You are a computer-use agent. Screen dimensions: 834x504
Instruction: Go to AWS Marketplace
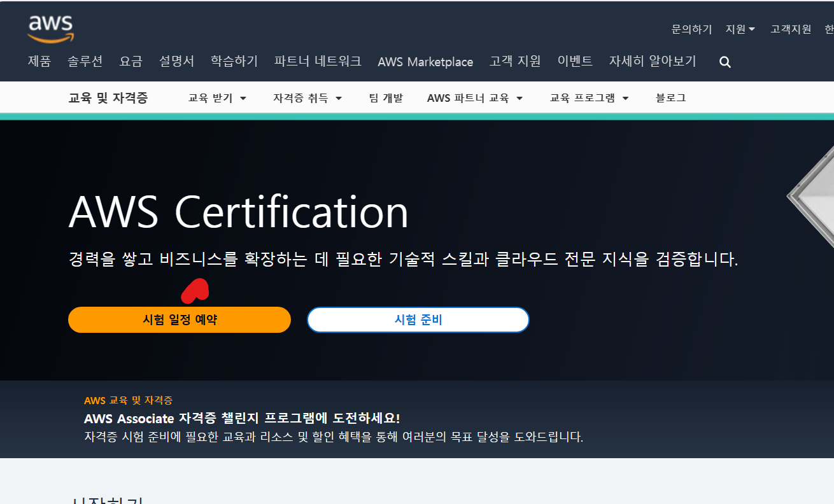coord(425,62)
